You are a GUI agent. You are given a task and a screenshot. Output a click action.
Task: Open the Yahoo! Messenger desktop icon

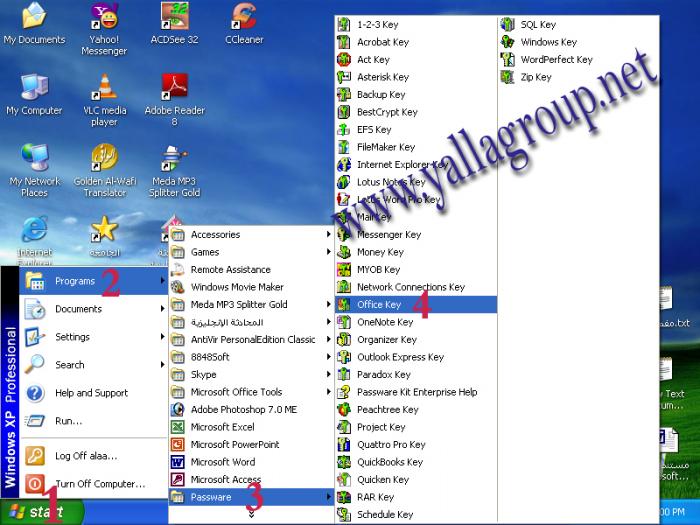(x=104, y=27)
